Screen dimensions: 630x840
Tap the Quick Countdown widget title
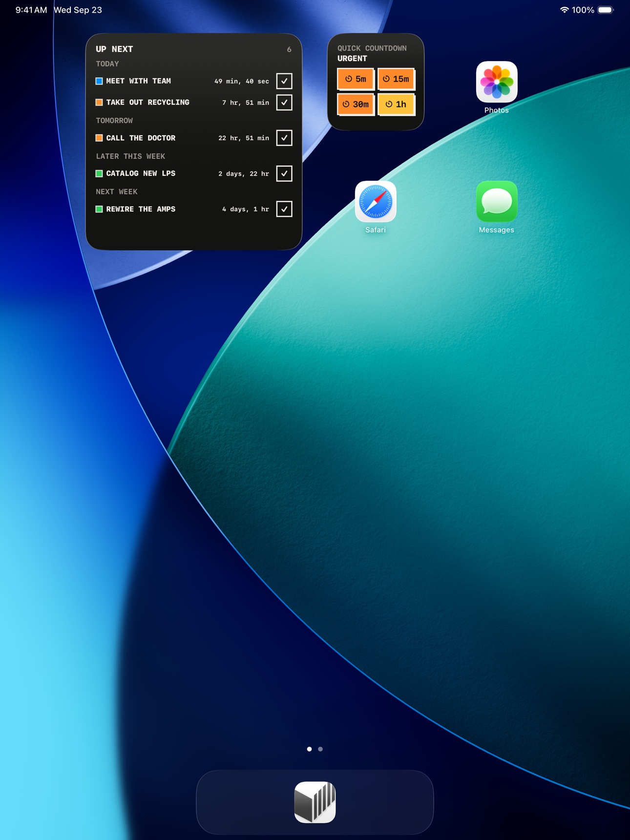coord(372,48)
